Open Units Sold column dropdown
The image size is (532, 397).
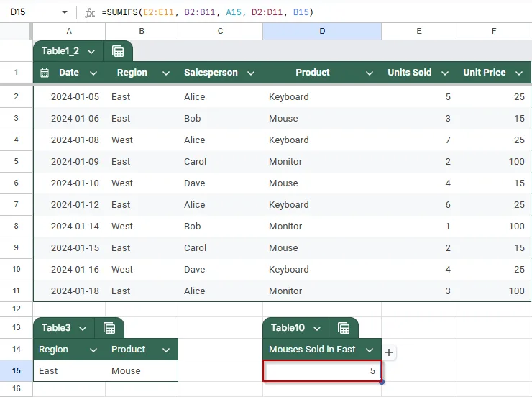[x=445, y=73]
